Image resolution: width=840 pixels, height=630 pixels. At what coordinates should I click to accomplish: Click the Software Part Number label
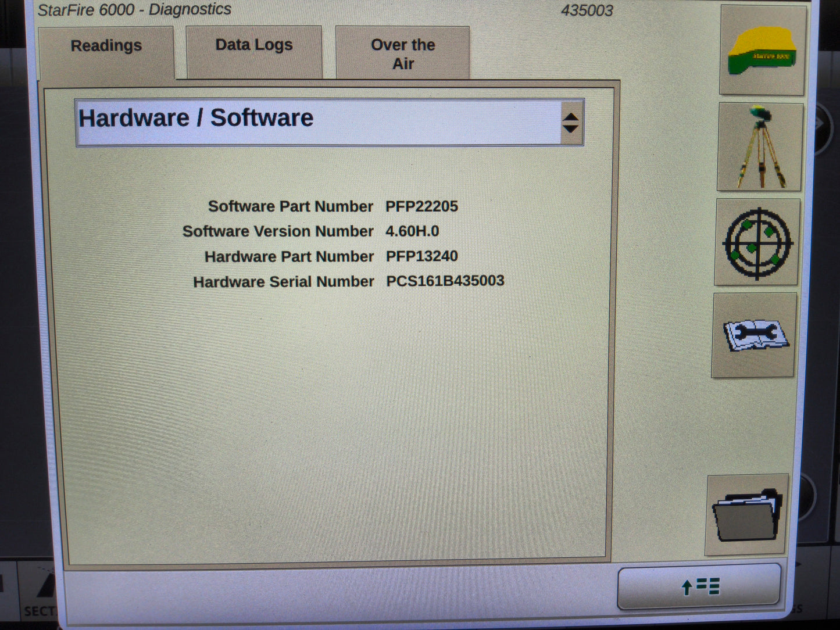click(291, 206)
